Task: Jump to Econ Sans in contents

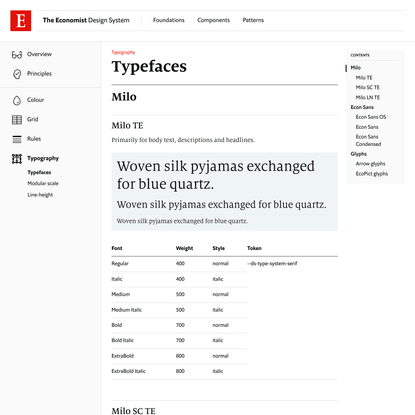Action: coord(362,107)
